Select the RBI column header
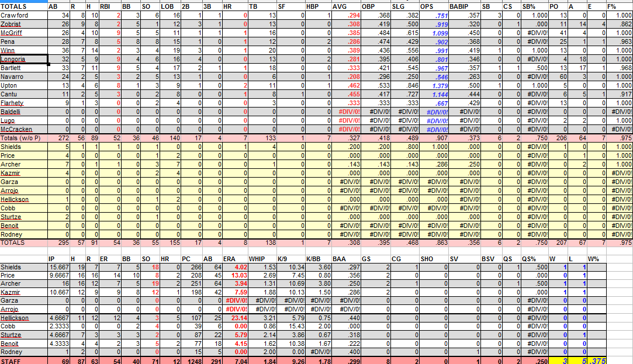633x364 pixels. coord(109,6)
